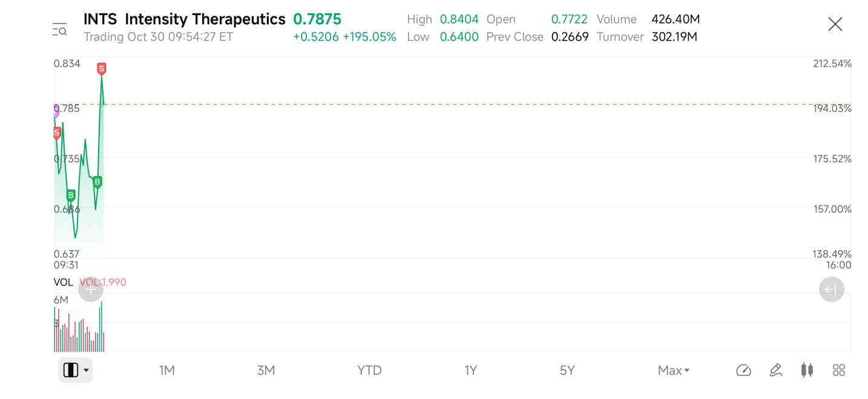
Task: Switch to the 1M time range
Action: point(166,370)
